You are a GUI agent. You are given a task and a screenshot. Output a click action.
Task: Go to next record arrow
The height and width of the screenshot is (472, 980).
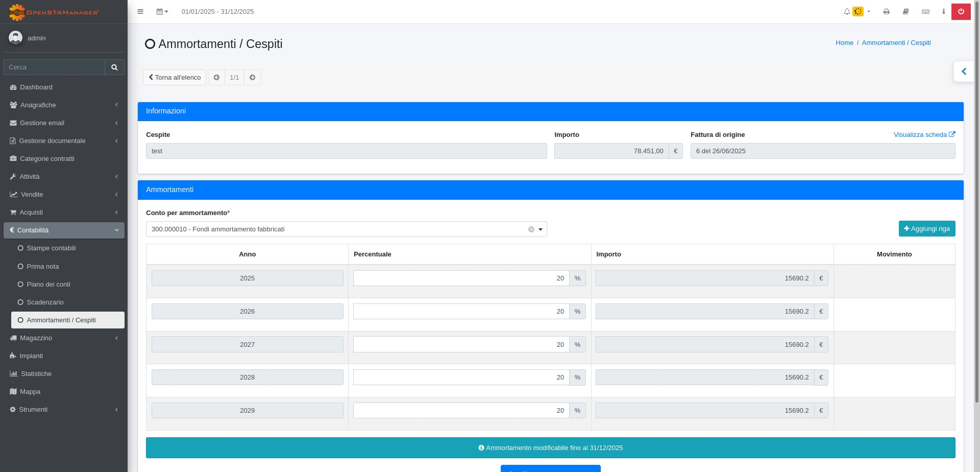coord(252,78)
